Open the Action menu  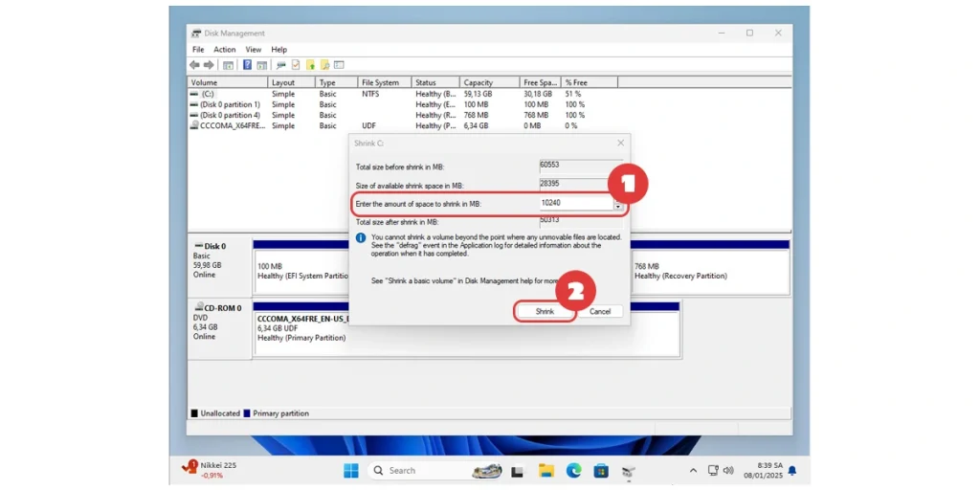[225, 50]
